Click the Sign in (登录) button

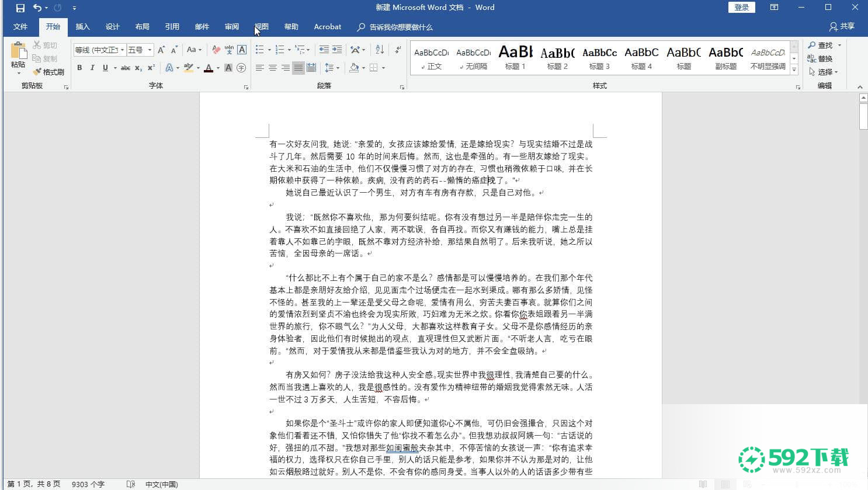point(742,8)
